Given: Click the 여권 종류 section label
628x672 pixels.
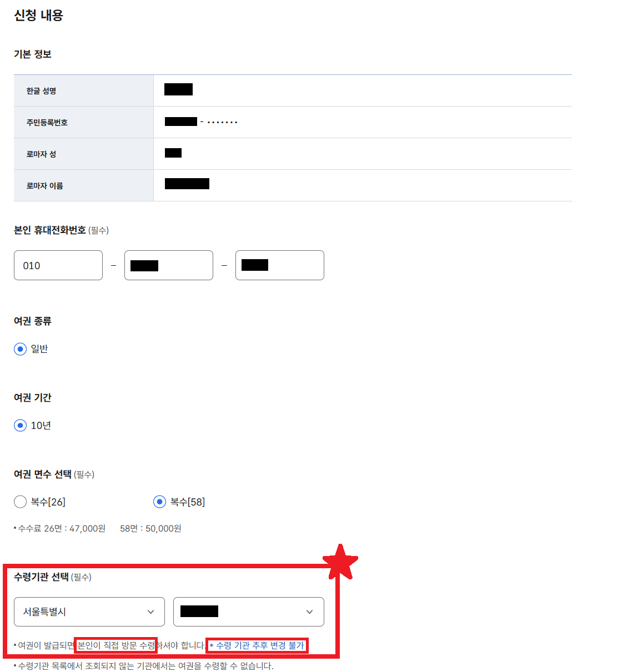Looking at the screenshot, I should [x=33, y=321].
